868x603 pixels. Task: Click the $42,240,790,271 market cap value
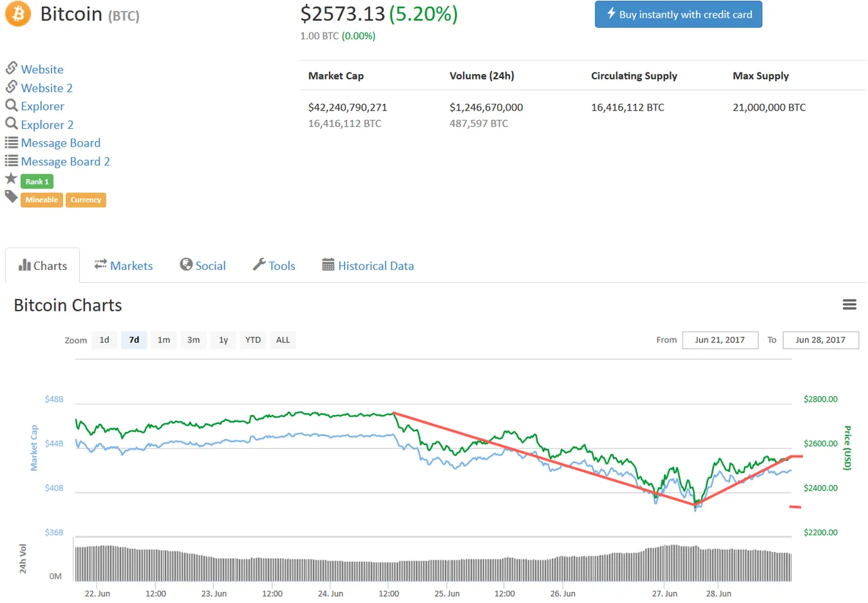pyautogui.click(x=348, y=107)
